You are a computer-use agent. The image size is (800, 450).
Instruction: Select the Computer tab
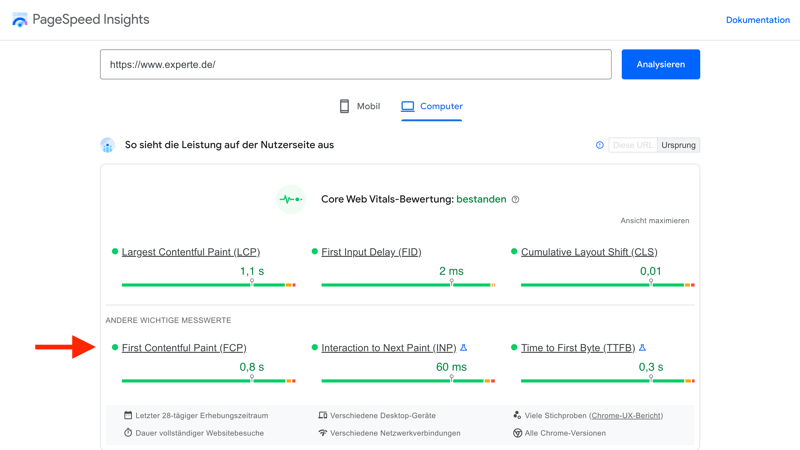[x=432, y=106]
